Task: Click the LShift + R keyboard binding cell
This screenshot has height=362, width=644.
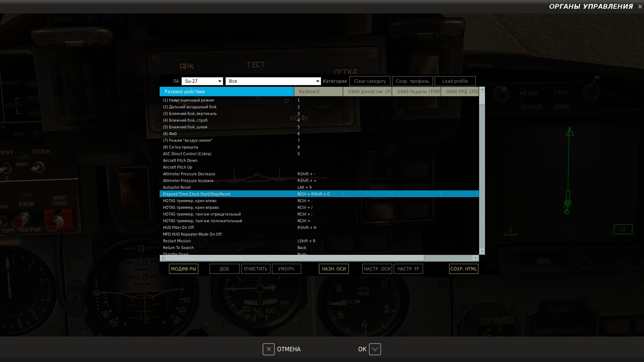Action: coord(318,241)
